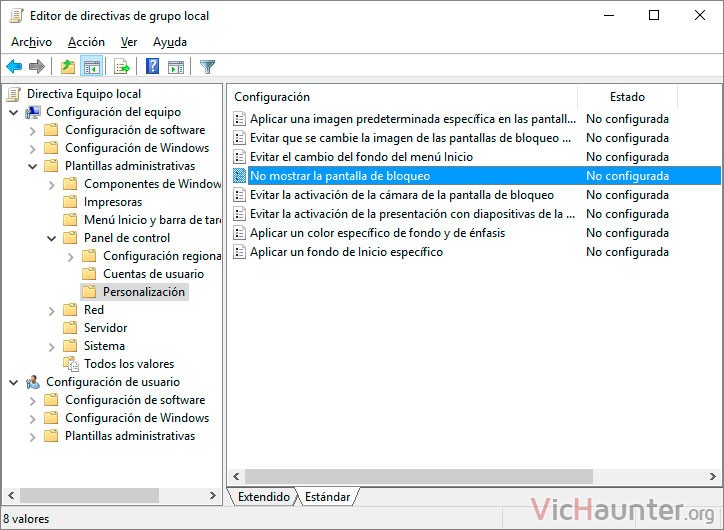This screenshot has height=530, width=724.
Task: Click folder icon next to Sistema
Action: click(70, 346)
